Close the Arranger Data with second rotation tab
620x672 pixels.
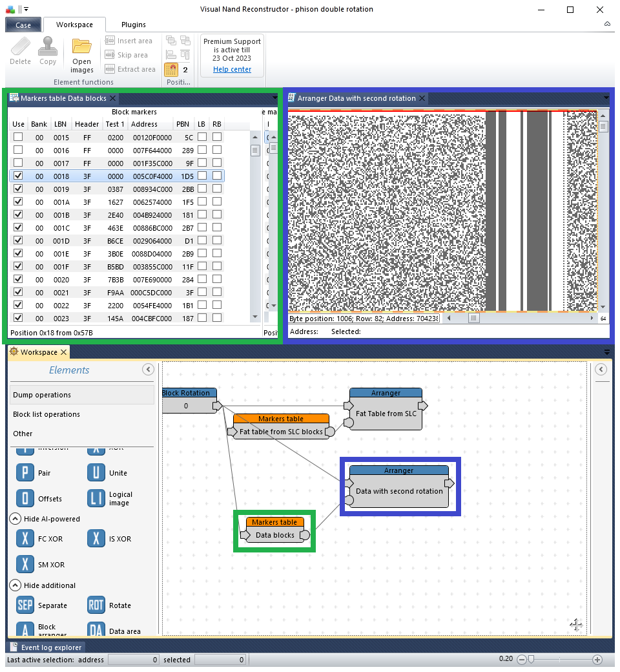pyautogui.click(x=422, y=98)
